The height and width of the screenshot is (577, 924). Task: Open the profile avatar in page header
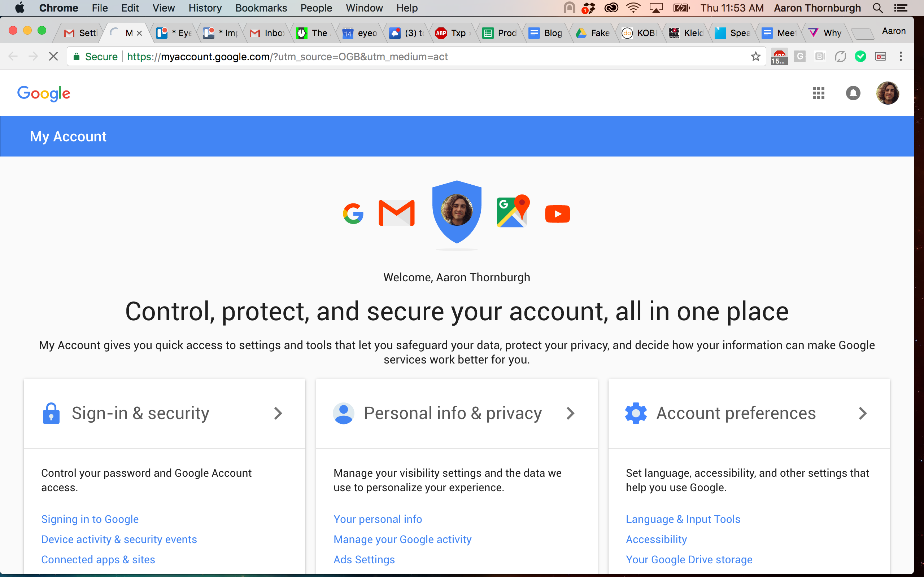pos(887,93)
